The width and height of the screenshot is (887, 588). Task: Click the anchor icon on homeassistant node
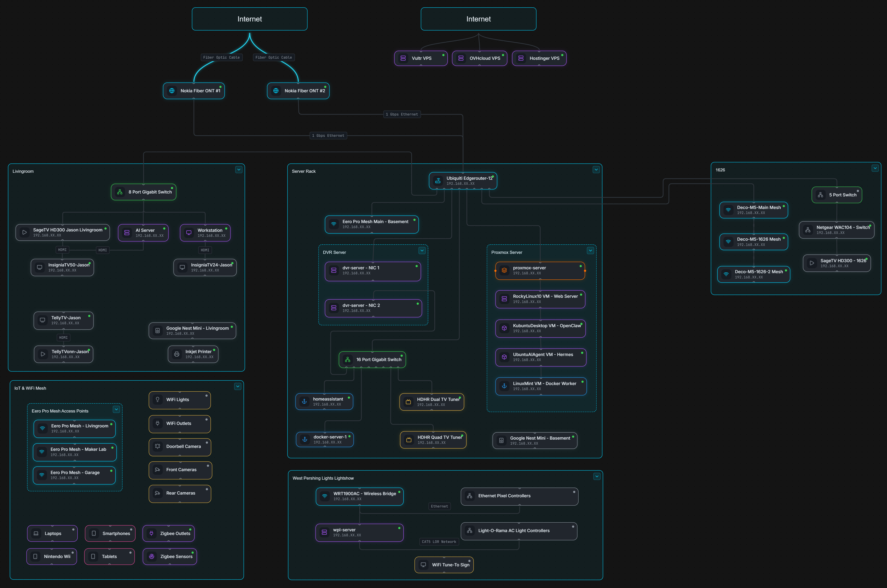305,402
